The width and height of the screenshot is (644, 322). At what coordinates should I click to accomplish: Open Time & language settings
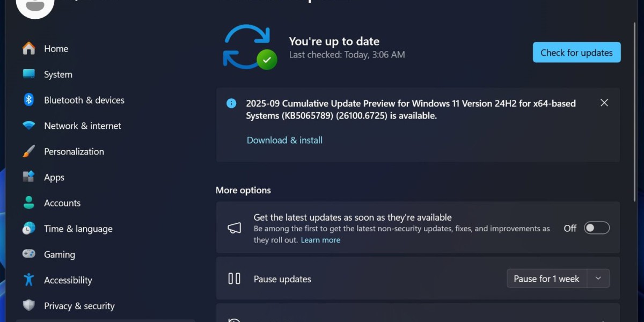[x=78, y=229]
